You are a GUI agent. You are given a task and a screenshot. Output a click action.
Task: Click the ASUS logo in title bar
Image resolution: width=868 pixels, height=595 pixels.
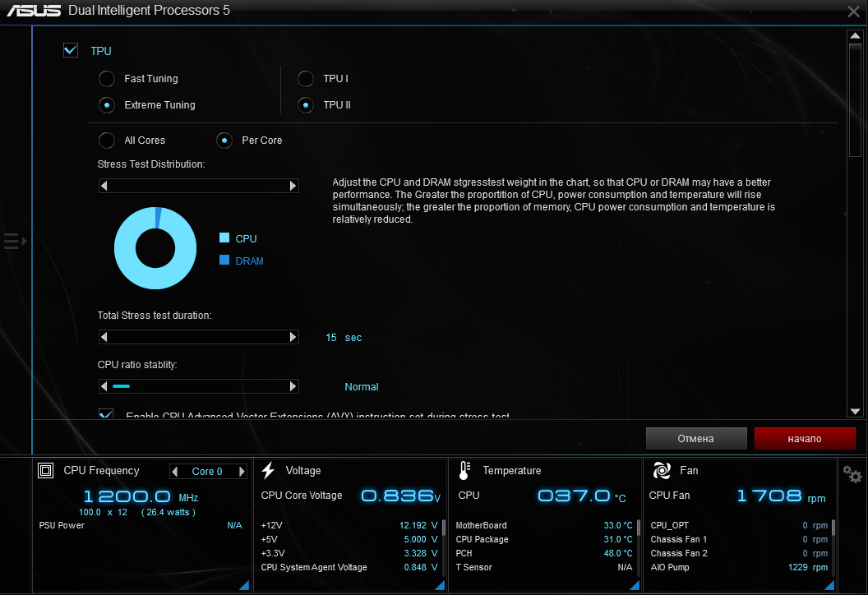point(35,11)
